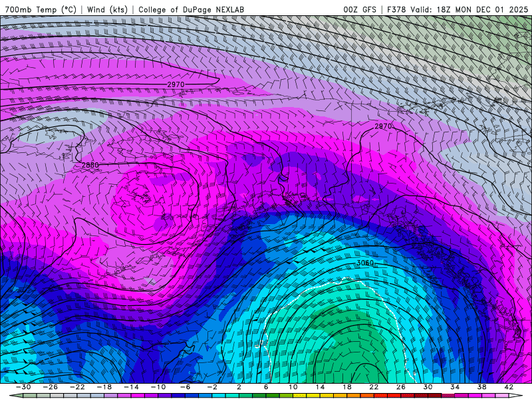Click the 6 colorbar scale label
This screenshot has height=399, width=532.
266,387
